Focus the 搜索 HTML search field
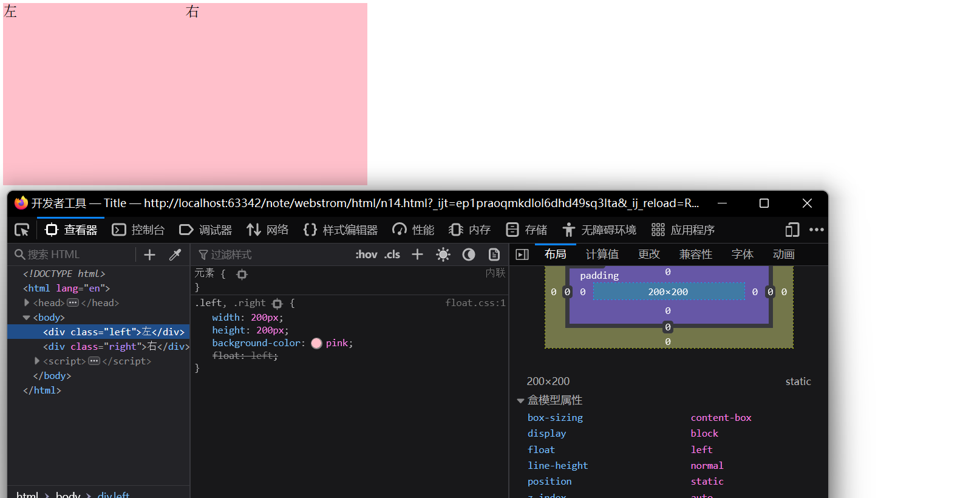 click(x=73, y=254)
